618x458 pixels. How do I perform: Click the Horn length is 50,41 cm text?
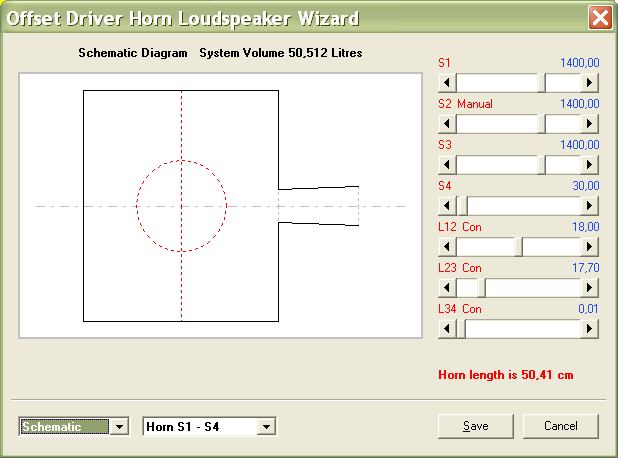click(506, 374)
